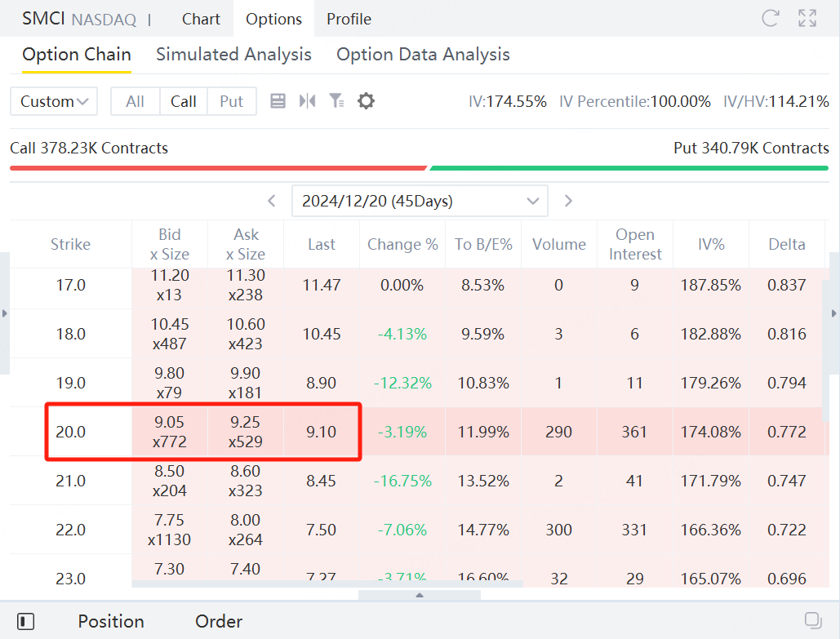Click the refresh icon in the top bar

pos(770,19)
